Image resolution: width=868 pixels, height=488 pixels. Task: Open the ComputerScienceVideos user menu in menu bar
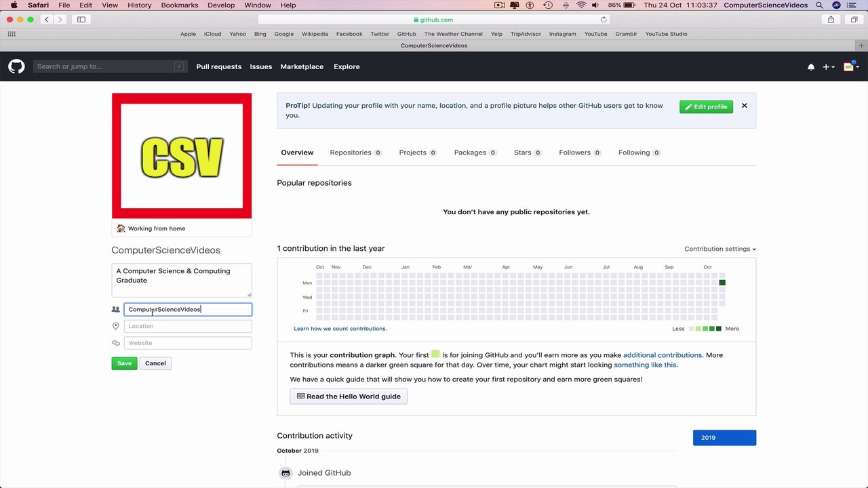[x=766, y=5]
